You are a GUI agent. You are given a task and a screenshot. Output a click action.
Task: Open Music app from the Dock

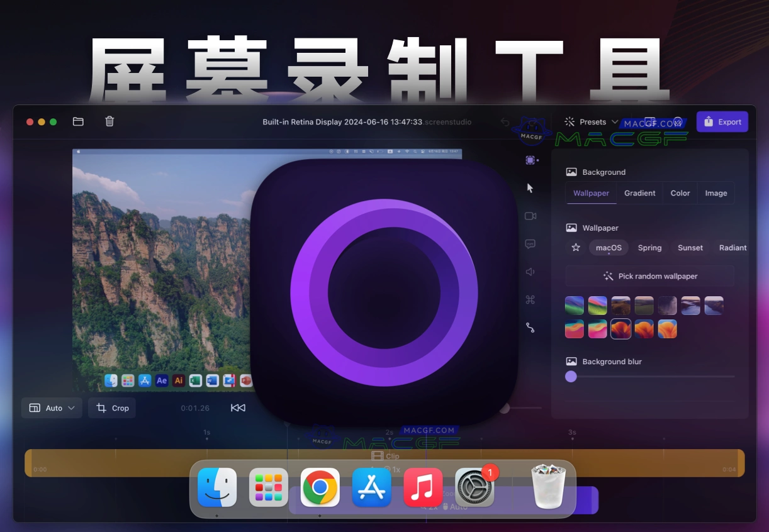tap(423, 487)
